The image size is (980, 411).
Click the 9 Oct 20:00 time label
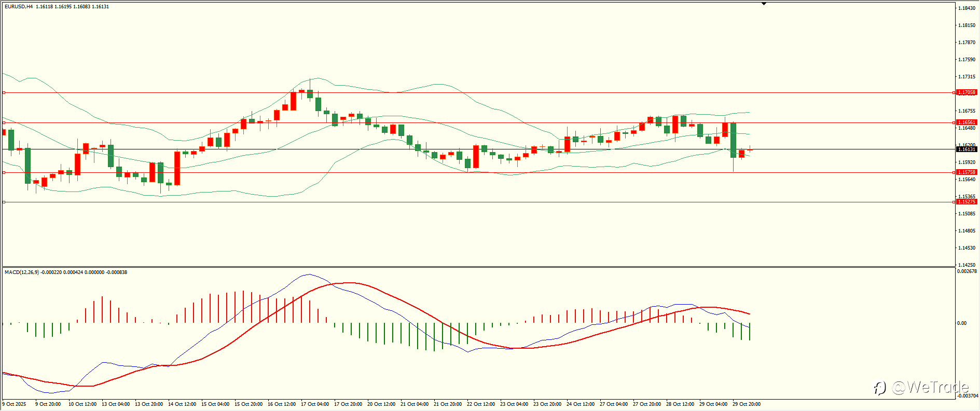(48, 404)
